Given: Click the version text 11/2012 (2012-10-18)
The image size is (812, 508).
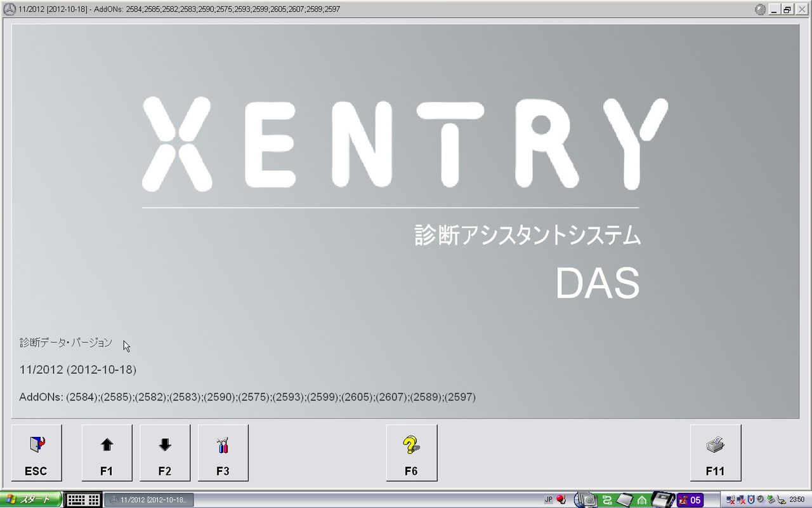Looking at the screenshot, I should coord(78,370).
